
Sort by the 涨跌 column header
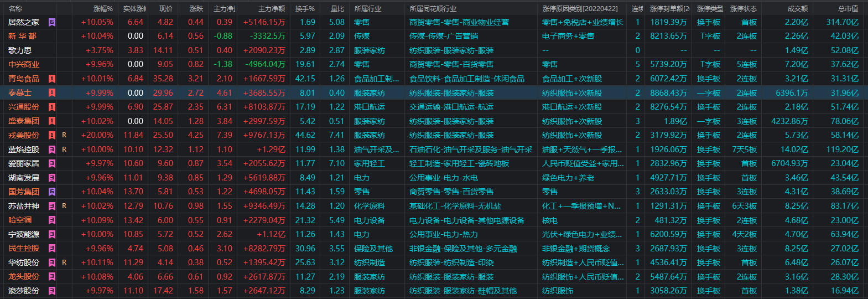click(x=196, y=8)
